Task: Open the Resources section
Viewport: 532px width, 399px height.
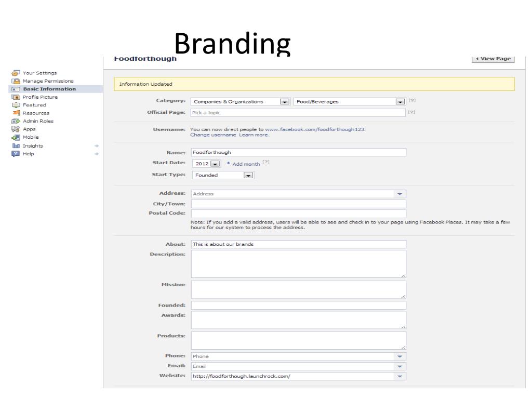Action: tap(36, 113)
